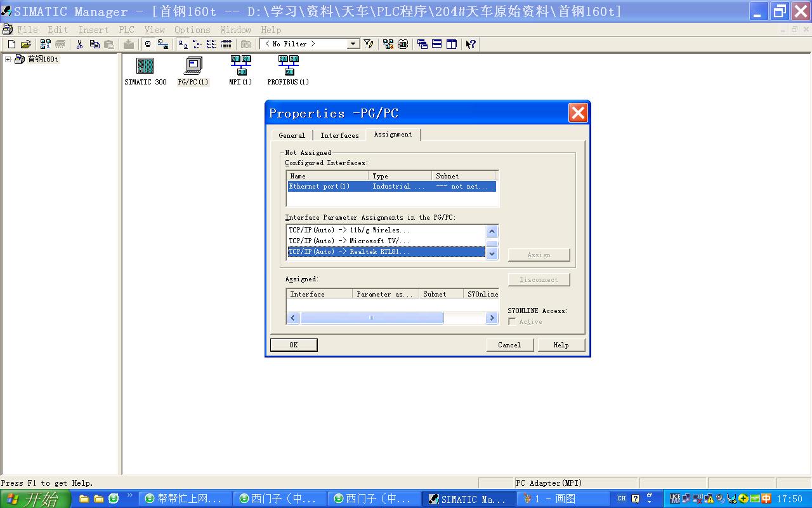Image resolution: width=812 pixels, height=508 pixels.
Task: Click the Download to PLC icon
Action: (129, 44)
